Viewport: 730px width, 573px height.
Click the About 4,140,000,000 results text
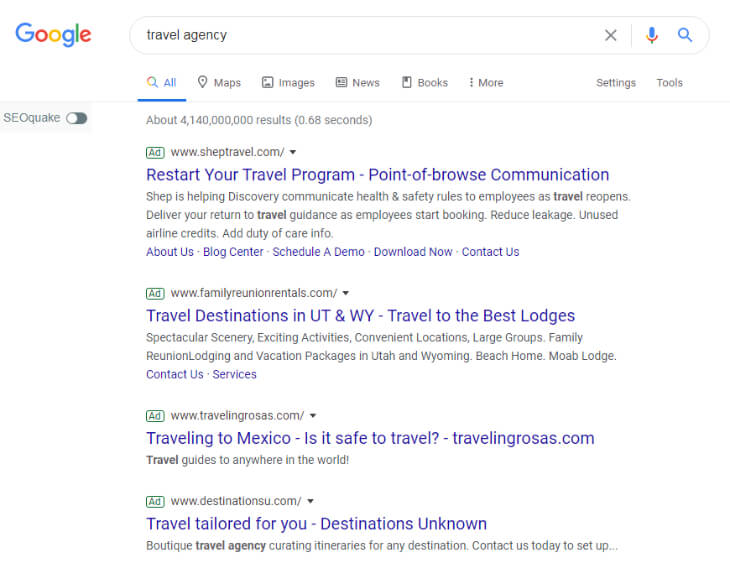[259, 120]
